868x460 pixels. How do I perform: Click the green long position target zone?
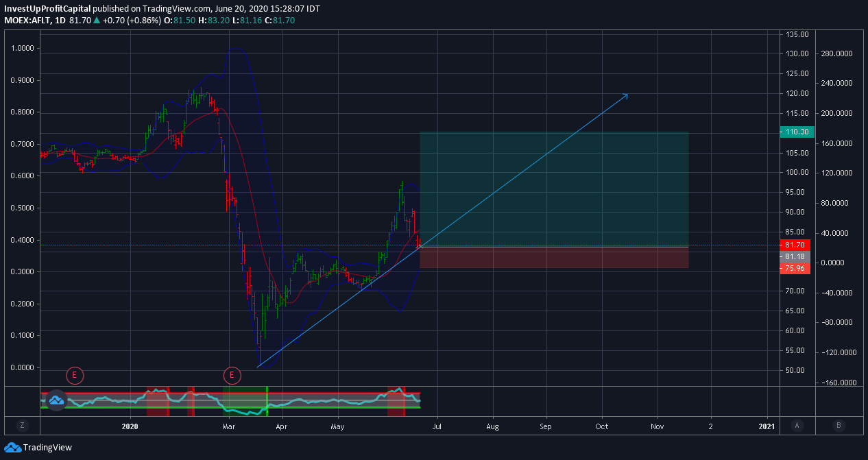[554, 189]
